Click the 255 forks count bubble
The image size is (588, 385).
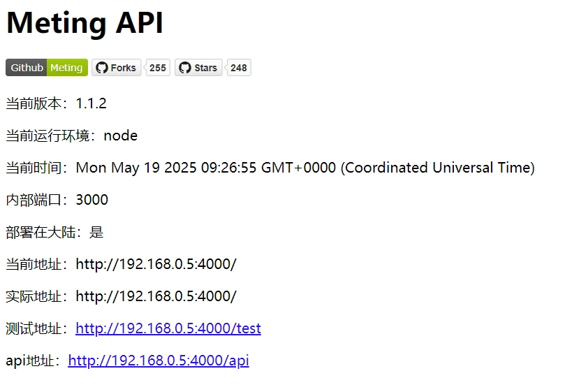point(158,68)
